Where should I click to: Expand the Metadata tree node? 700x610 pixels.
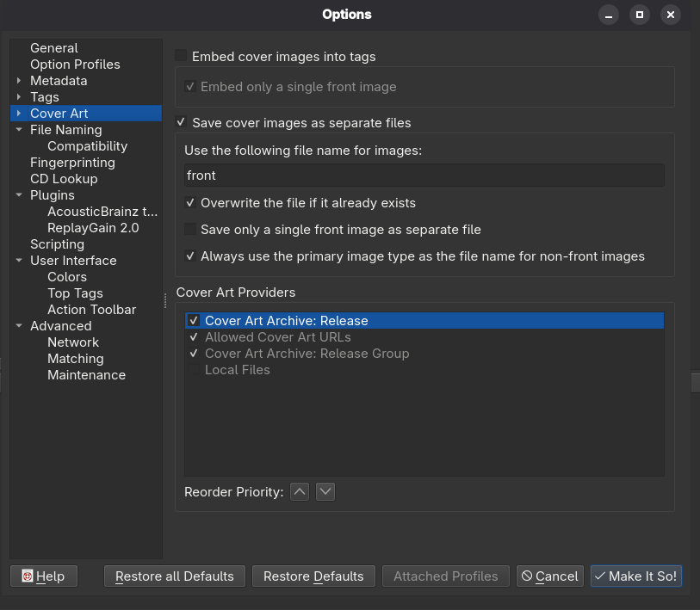click(19, 81)
